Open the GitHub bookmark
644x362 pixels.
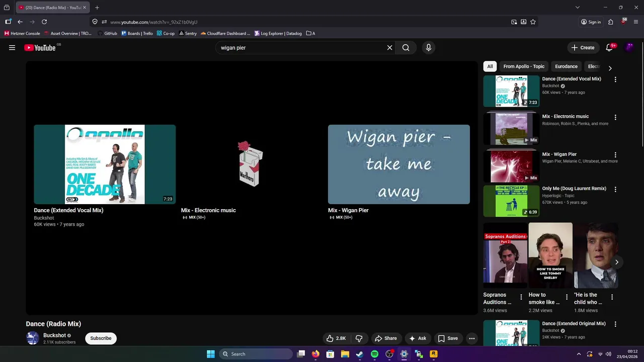pos(107,34)
